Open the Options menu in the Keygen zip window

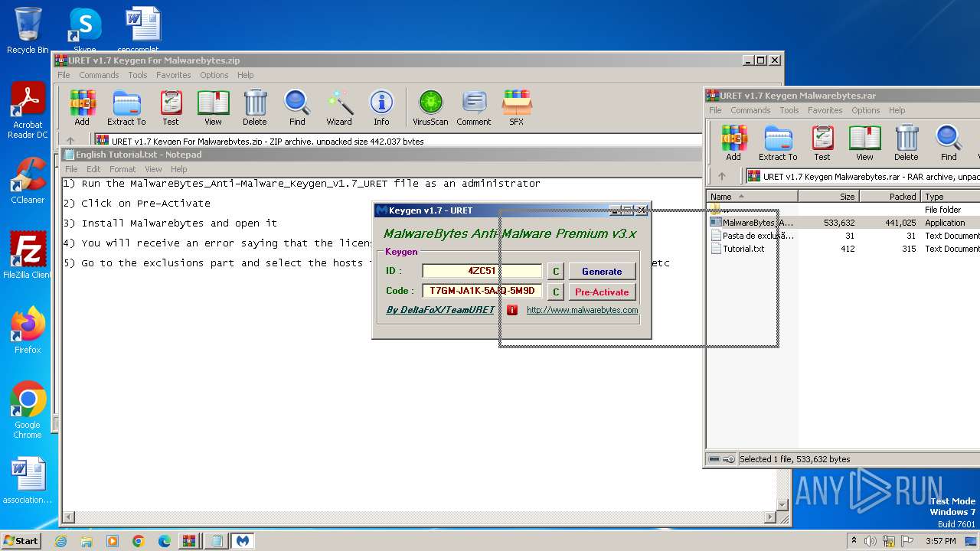(214, 75)
